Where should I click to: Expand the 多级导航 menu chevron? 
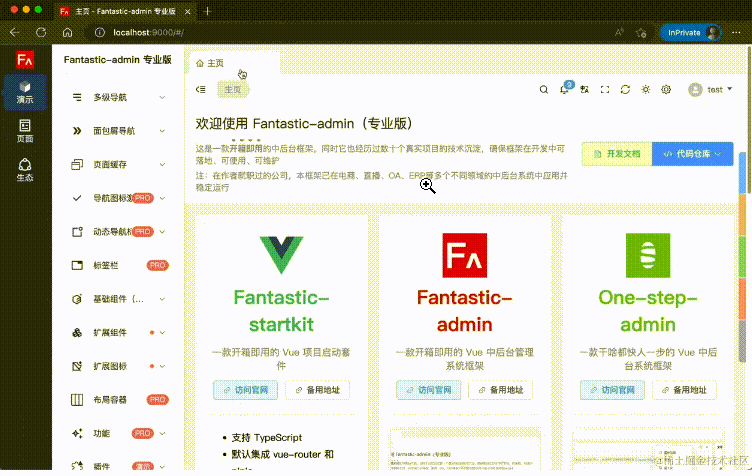(163, 97)
